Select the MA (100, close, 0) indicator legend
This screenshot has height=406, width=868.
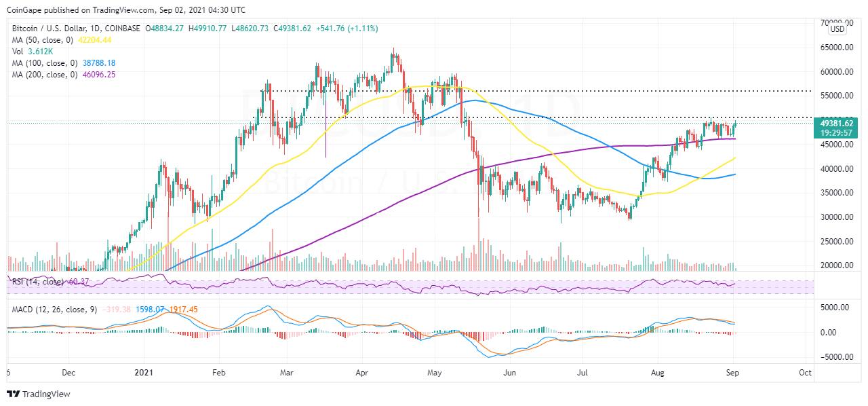[x=46, y=63]
